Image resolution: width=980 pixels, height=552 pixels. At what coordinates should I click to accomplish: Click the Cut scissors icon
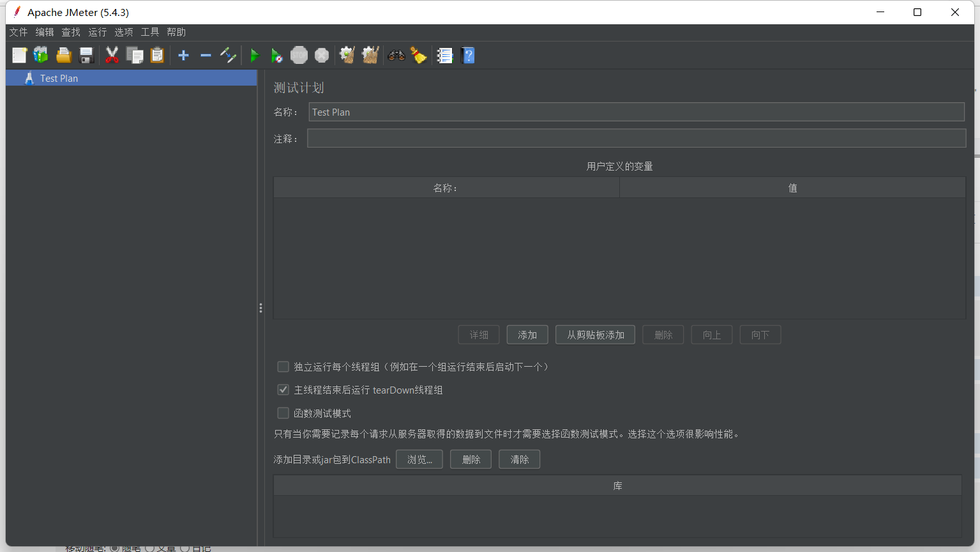point(112,56)
